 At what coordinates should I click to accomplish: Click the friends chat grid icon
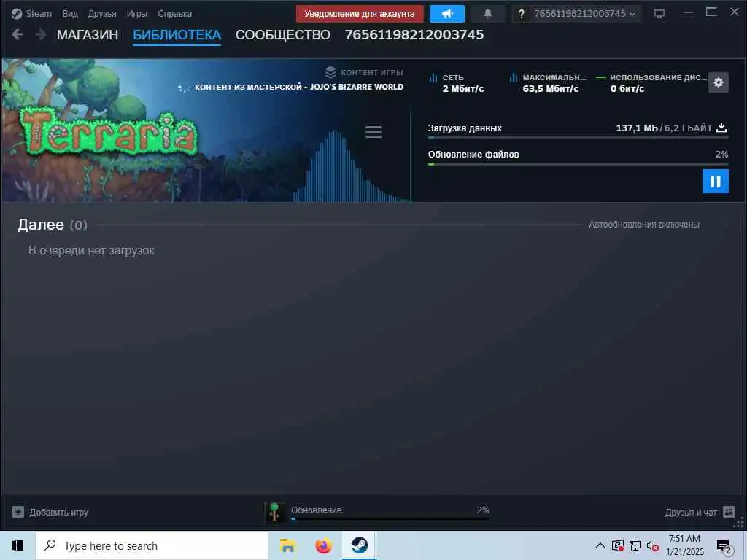coord(729,512)
